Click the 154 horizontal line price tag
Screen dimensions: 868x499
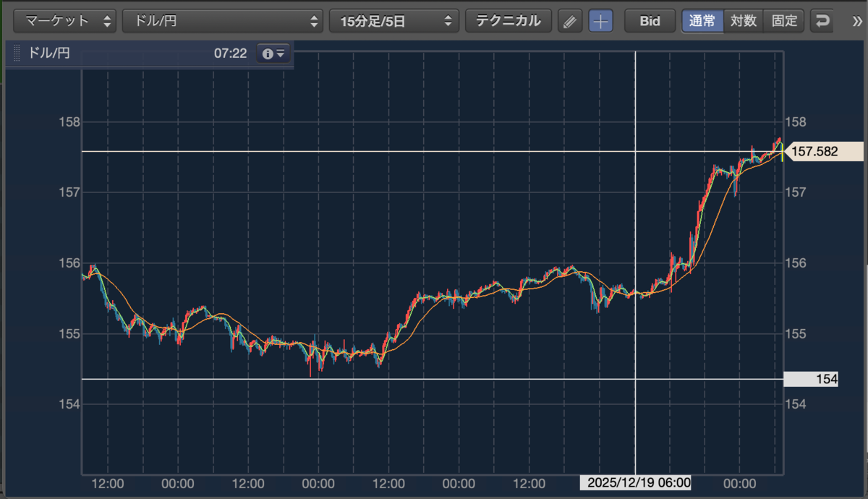coord(811,379)
